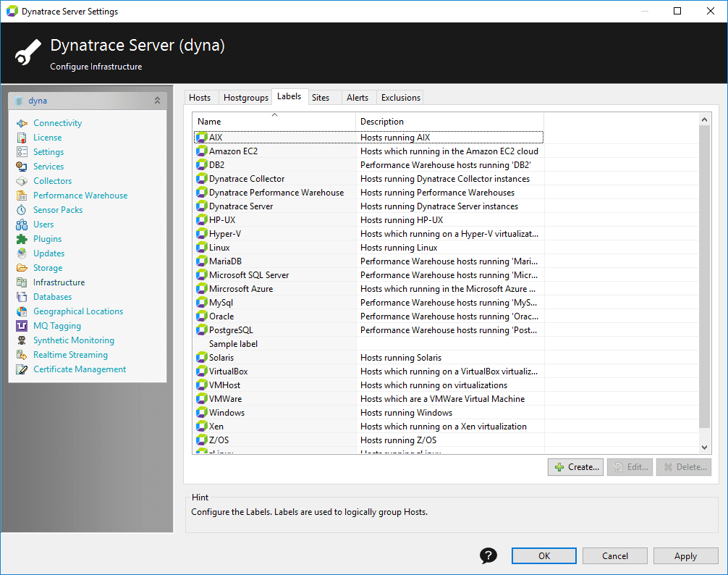Open help via question mark icon

pyautogui.click(x=488, y=555)
